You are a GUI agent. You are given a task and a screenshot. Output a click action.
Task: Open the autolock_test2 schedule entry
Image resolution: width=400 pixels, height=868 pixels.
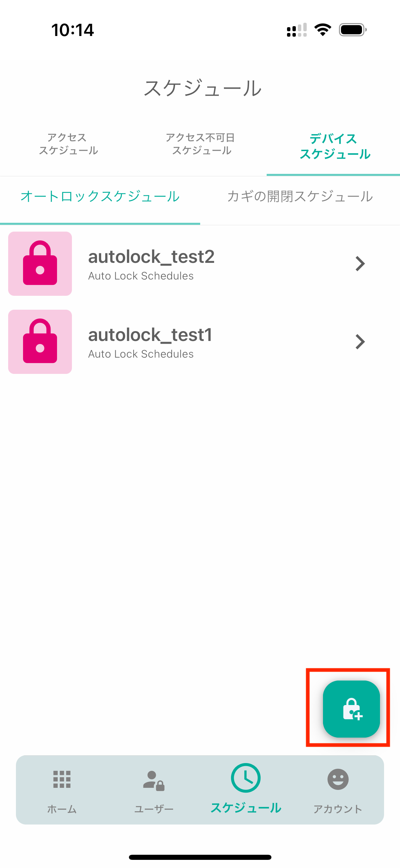tap(200, 264)
